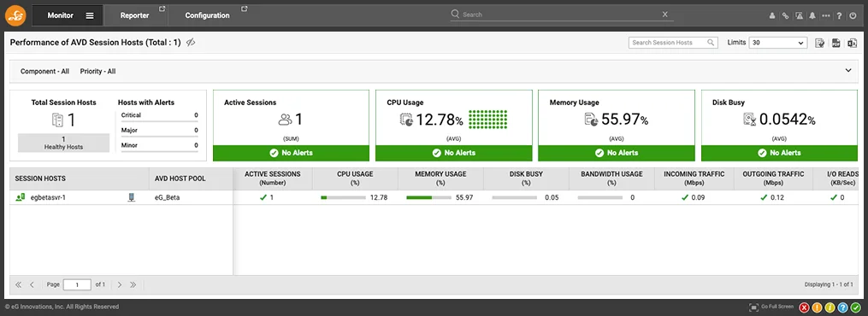The height and width of the screenshot is (316, 868).
Task: Open the three-dots more options icon
Action: (826, 16)
